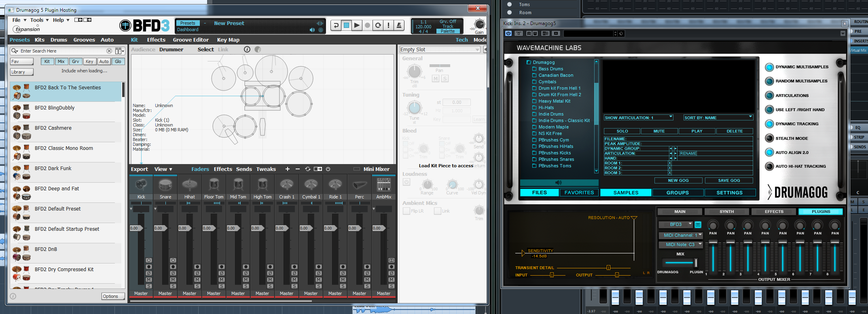Switch to the Grooves browser tab
Viewport: 868px width, 314px height.
84,40
